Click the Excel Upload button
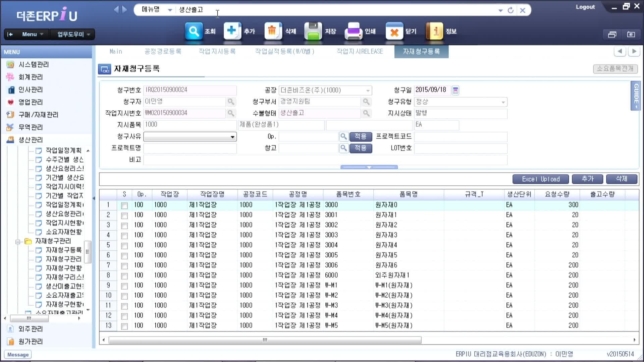644x362 pixels. tap(541, 179)
